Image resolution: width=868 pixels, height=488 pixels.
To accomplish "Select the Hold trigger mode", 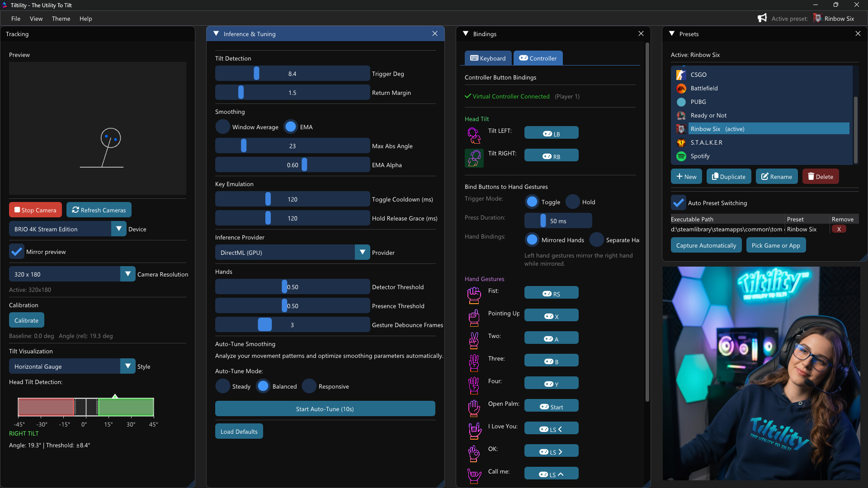I will [x=573, y=202].
